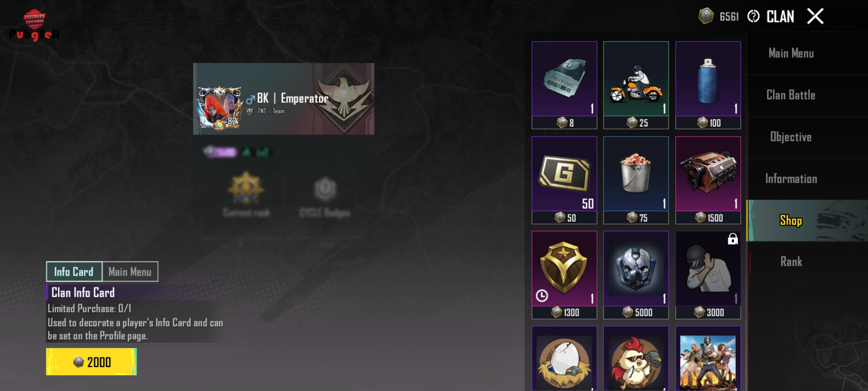Select the orange motorcycle item
This screenshot has height=391, width=868.
pyautogui.click(x=636, y=85)
